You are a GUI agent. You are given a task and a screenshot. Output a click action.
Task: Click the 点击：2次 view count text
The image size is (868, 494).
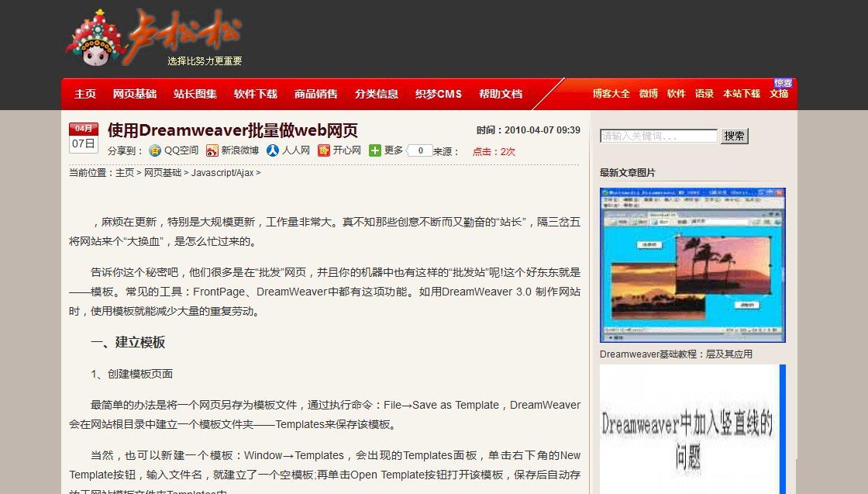(x=494, y=151)
